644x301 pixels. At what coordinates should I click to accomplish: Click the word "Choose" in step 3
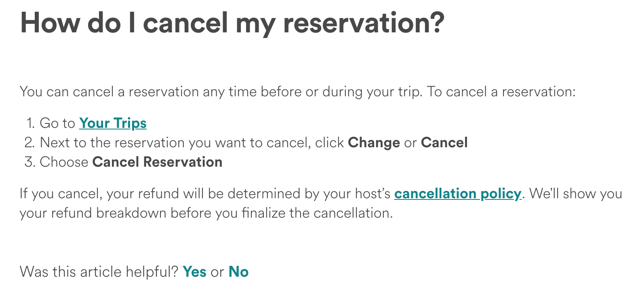pos(64,162)
